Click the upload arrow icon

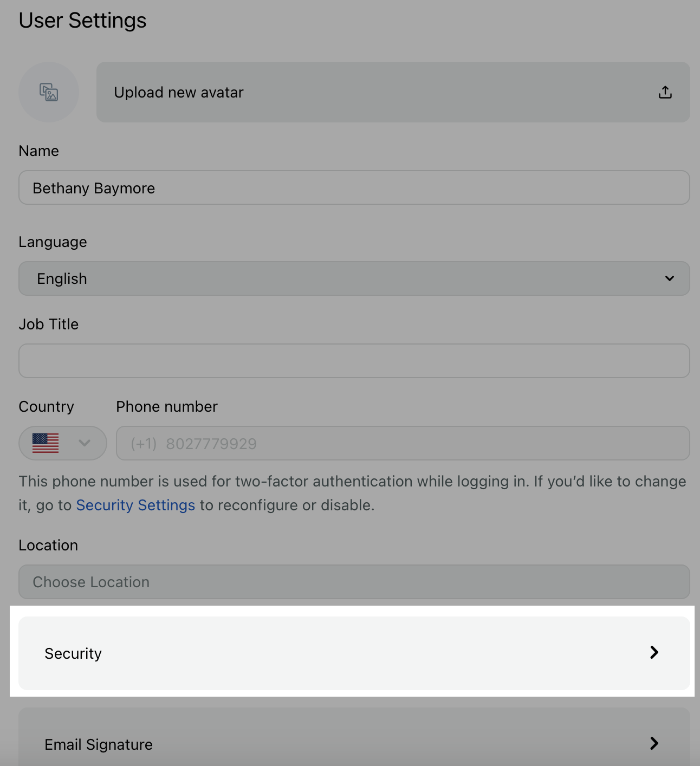[x=665, y=92]
